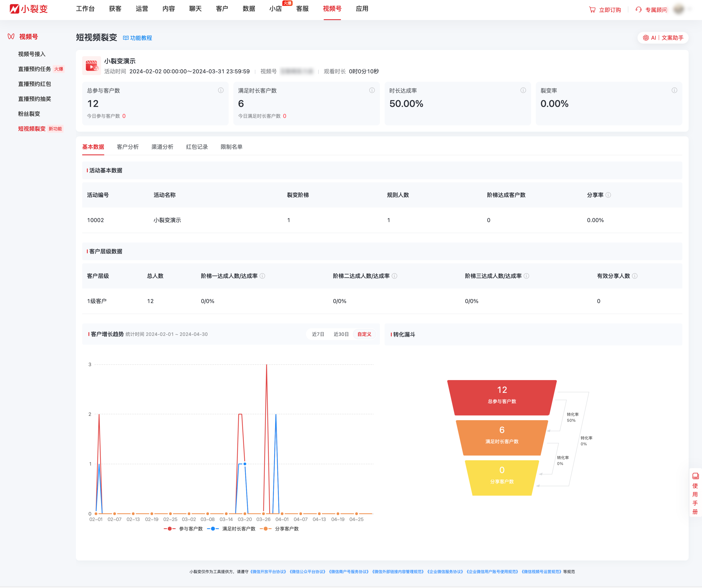
Task: Open the 运营 top menu
Action: (x=142, y=9)
